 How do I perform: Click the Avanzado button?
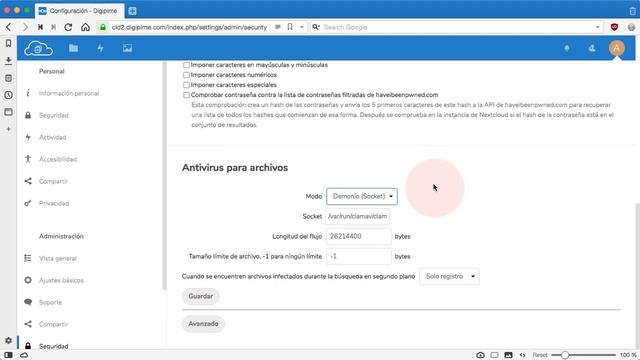click(x=203, y=324)
